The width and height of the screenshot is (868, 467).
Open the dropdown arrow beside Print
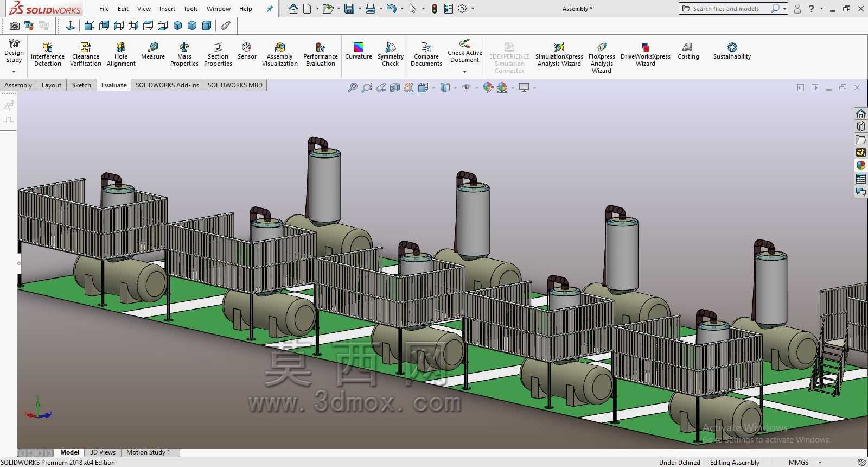pos(380,9)
